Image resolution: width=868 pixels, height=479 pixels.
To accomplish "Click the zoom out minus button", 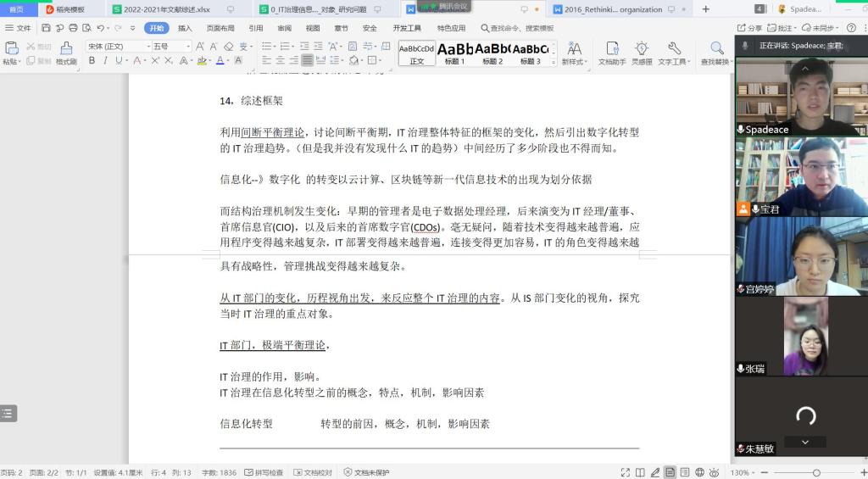I will coord(765,472).
